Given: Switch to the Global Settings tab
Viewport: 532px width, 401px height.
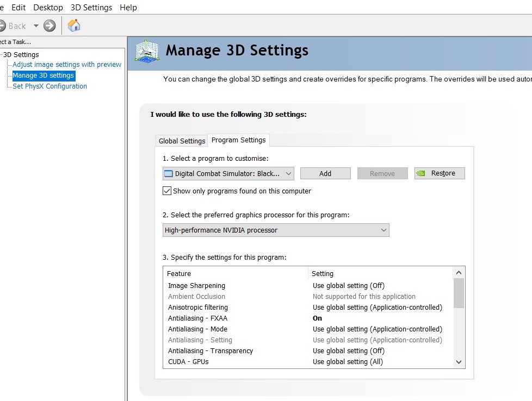Looking at the screenshot, I should (182, 141).
